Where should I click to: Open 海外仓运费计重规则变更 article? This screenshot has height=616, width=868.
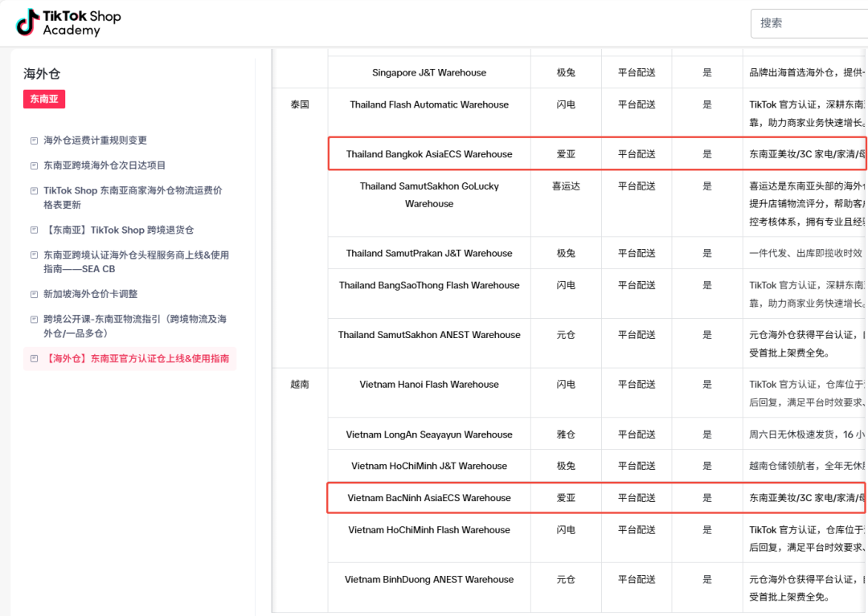click(x=95, y=141)
